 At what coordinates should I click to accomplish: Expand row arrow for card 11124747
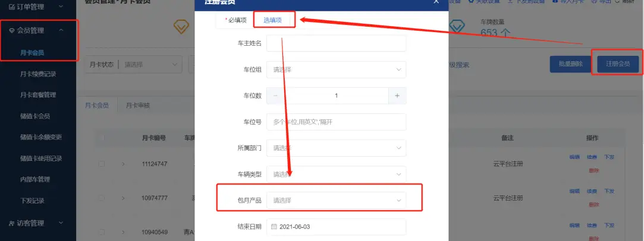tap(123, 164)
